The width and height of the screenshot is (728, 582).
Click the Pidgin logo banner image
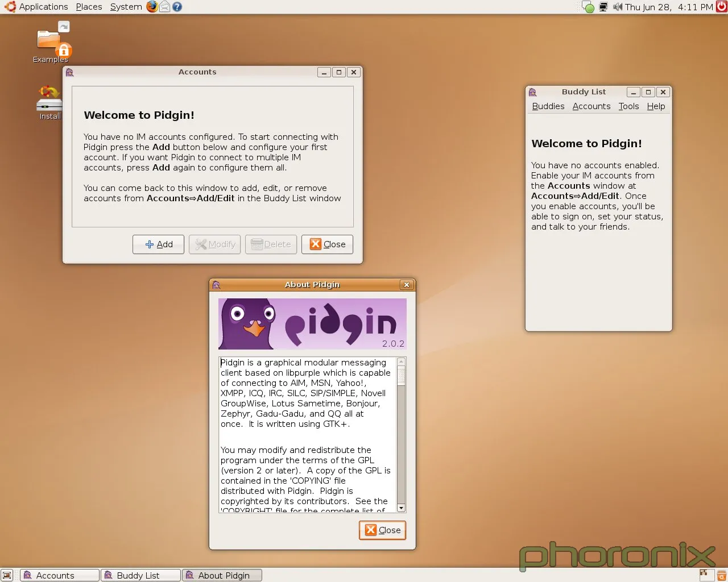(312, 324)
